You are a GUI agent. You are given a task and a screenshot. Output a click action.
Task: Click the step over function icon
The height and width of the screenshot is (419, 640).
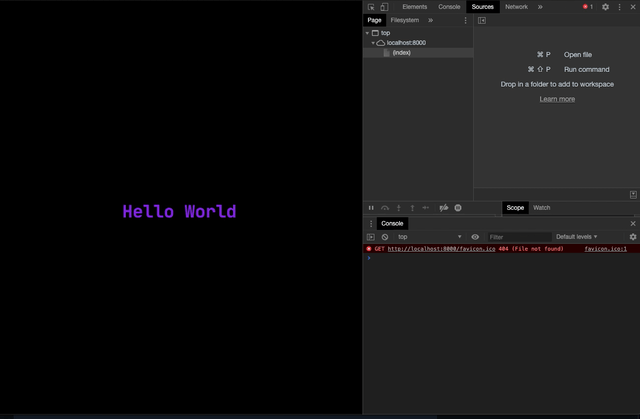(385, 208)
